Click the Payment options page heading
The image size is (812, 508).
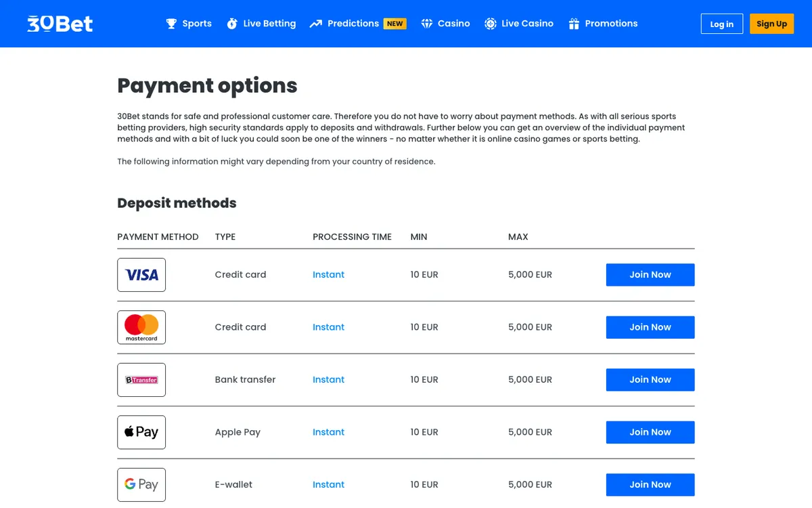pyautogui.click(x=207, y=86)
